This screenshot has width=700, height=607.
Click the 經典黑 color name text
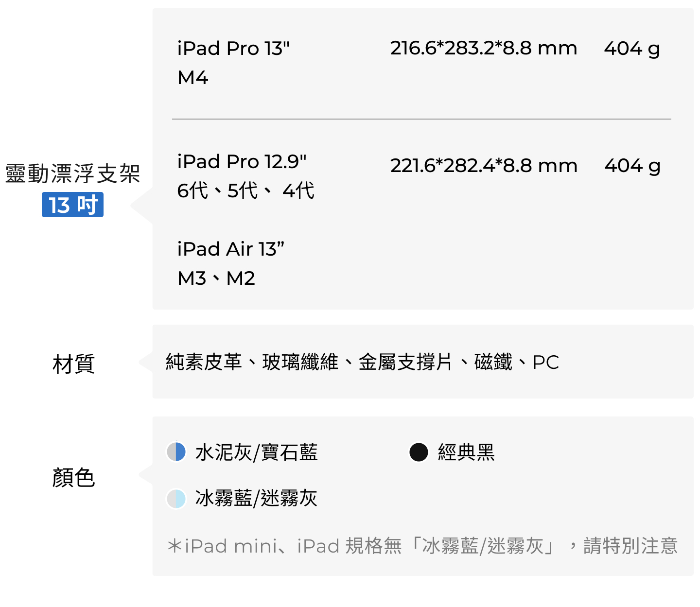coord(466,452)
